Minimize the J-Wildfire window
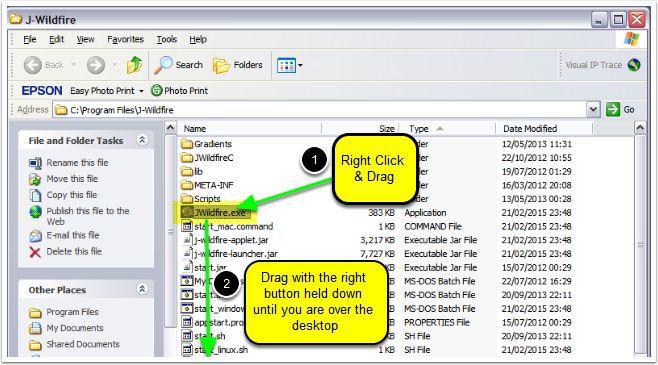 [x=599, y=19]
